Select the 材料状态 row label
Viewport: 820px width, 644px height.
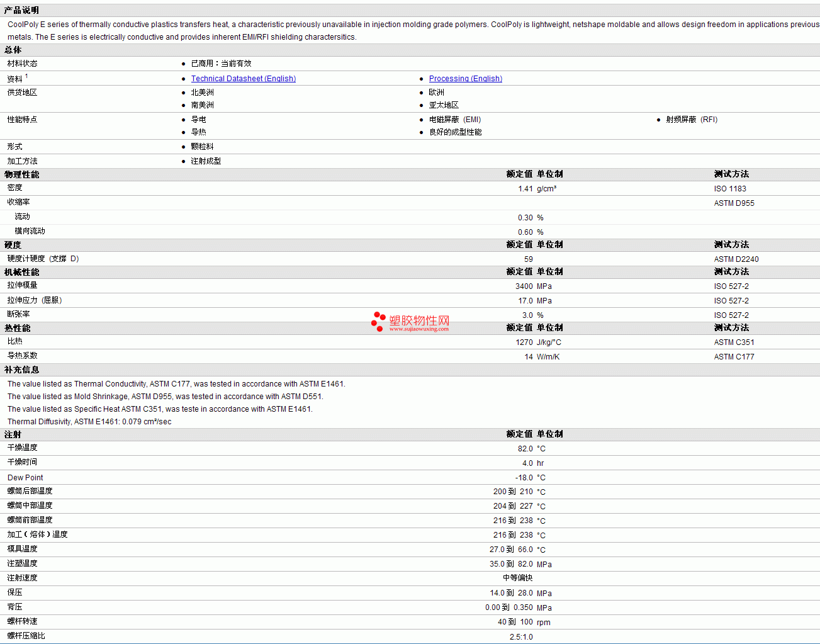click(22, 64)
